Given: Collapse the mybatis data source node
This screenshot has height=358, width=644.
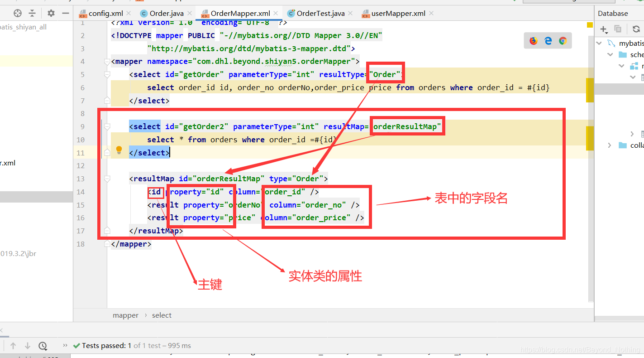Looking at the screenshot, I should 599,43.
